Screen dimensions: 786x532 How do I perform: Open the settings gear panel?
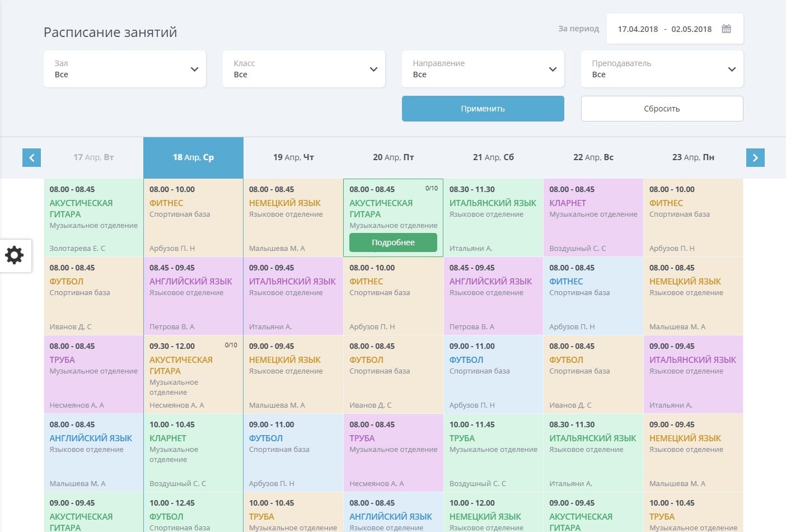click(15, 255)
